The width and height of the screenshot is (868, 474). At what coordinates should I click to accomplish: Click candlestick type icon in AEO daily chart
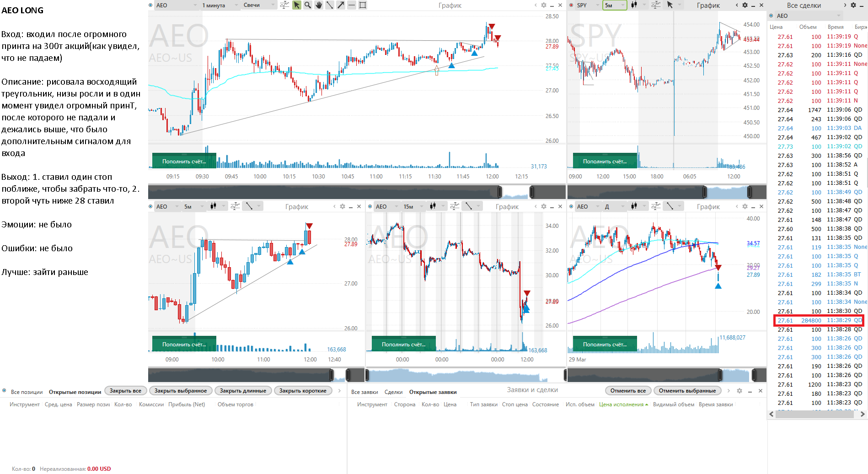(x=634, y=206)
